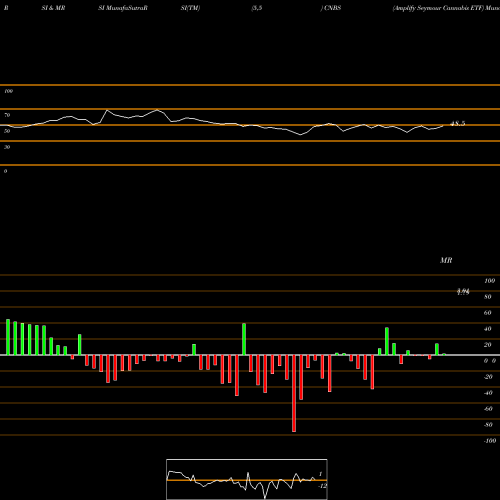Viewport: 500px width, 500px height.
Task: Open the mini overview chart thumbnail
Action: click(x=247, y=479)
